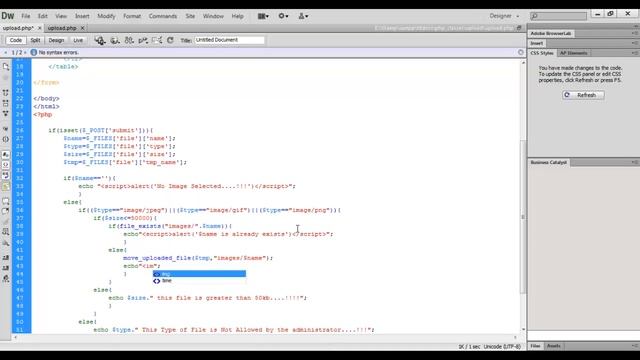Open the Layout dropdown in the menu bar
This screenshot has width=640, height=360.
pyautogui.click(x=263, y=16)
